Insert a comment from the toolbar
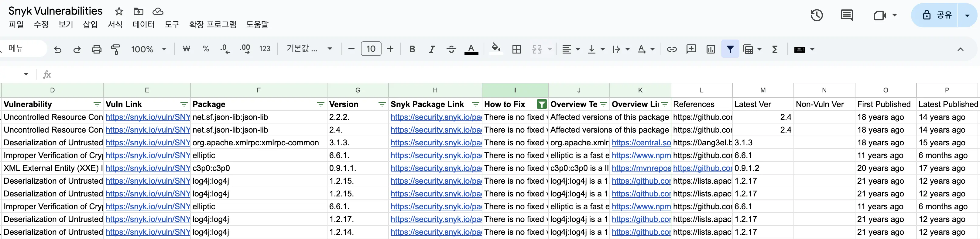The height and width of the screenshot is (239, 980). [691, 49]
